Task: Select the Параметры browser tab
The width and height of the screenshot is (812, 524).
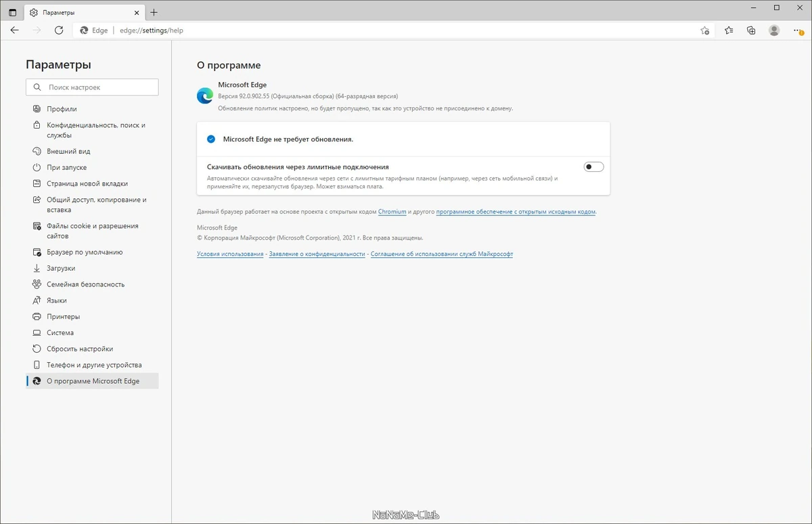Action: 84,12
